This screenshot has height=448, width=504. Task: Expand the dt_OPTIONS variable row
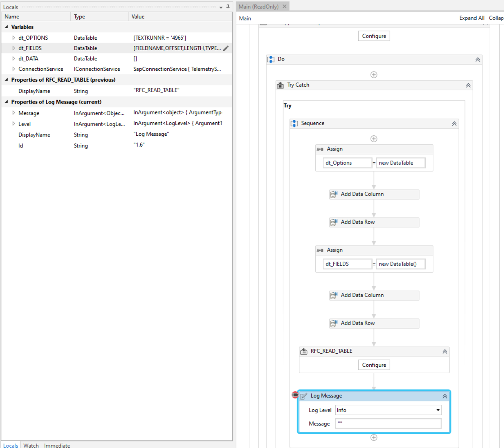tap(13, 37)
